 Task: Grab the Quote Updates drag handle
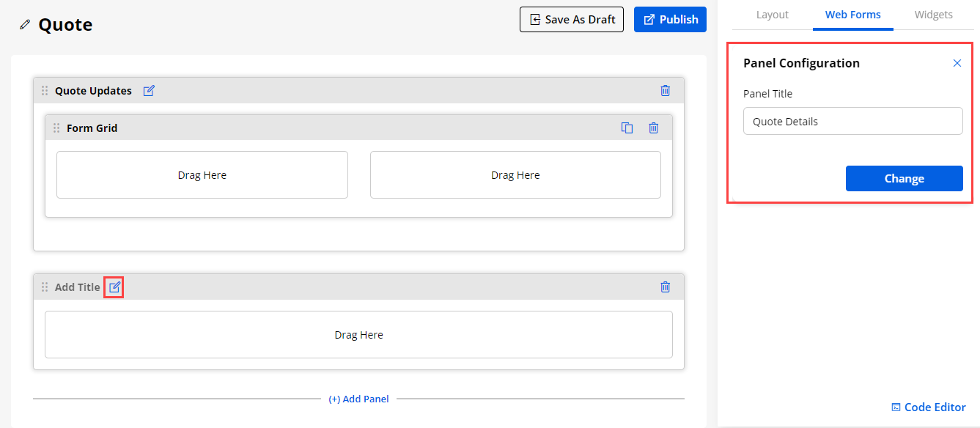click(45, 91)
